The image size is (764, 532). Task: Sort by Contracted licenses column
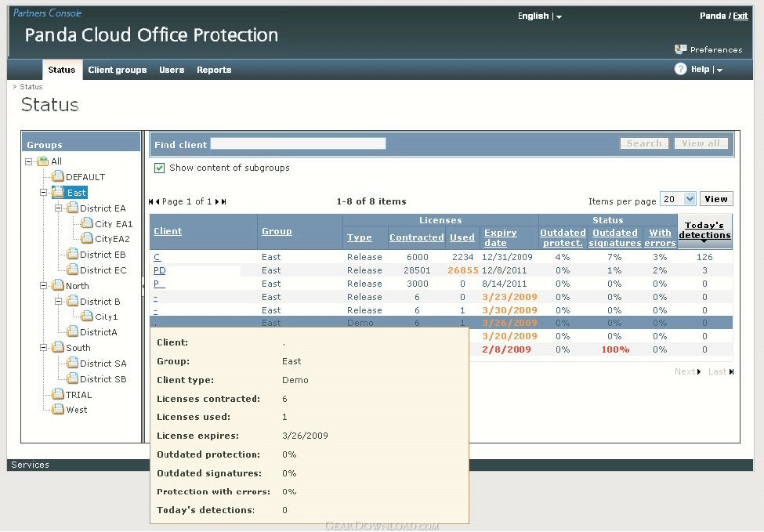point(417,237)
